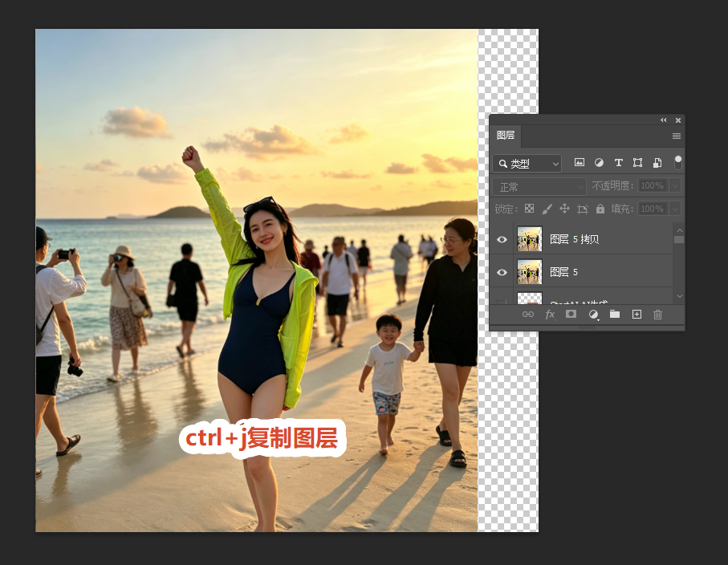Click the lock all padlock icon

pyautogui.click(x=600, y=209)
